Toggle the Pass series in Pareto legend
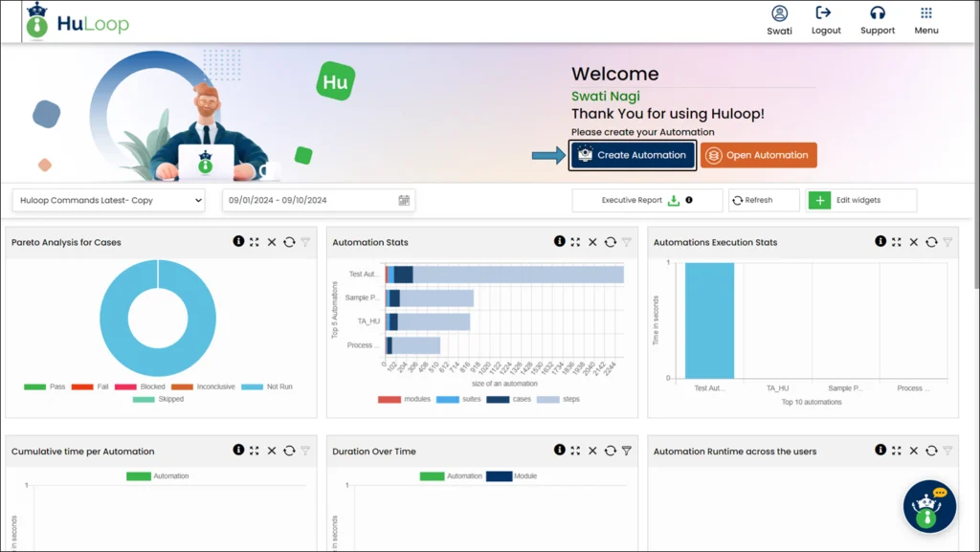 tap(42, 386)
